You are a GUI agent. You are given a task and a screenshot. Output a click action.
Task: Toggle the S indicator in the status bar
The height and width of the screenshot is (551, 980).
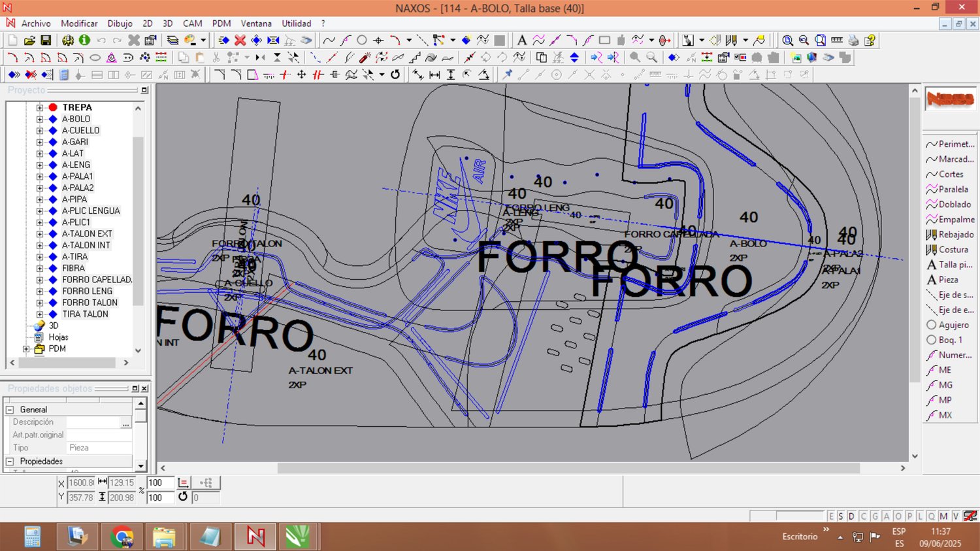tap(840, 516)
